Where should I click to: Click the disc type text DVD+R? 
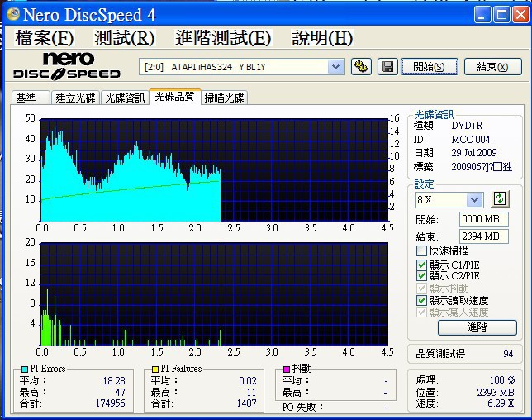click(x=467, y=126)
